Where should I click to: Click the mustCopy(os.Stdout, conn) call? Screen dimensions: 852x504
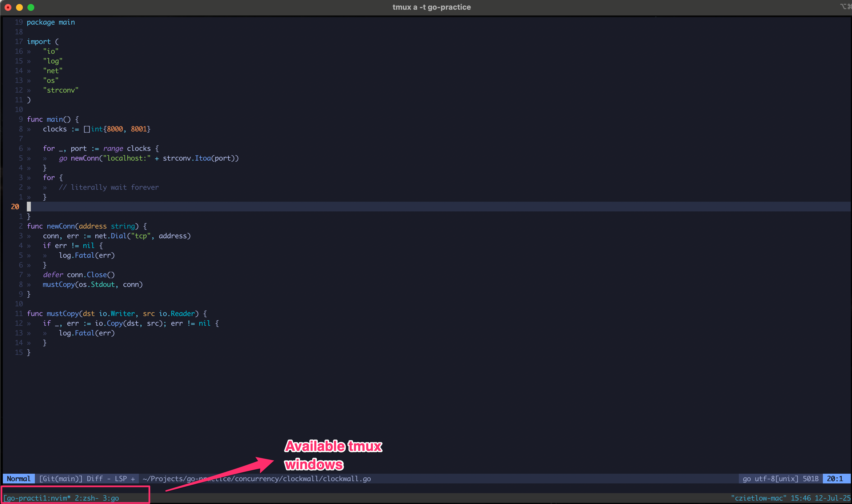(x=93, y=285)
